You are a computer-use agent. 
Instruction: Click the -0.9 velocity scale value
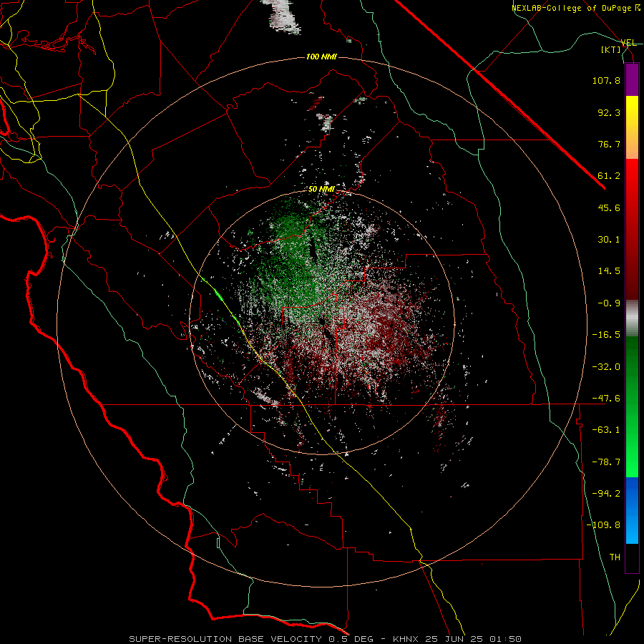click(x=609, y=303)
